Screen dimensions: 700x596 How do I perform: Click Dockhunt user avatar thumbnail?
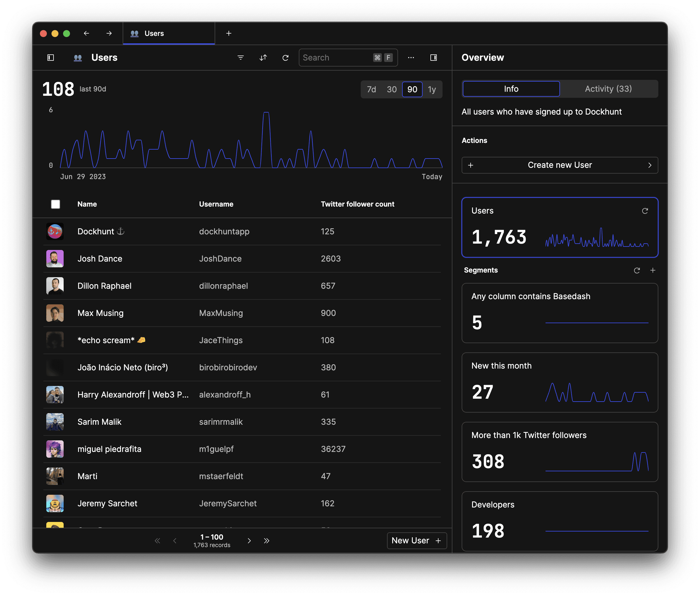click(55, 232)
